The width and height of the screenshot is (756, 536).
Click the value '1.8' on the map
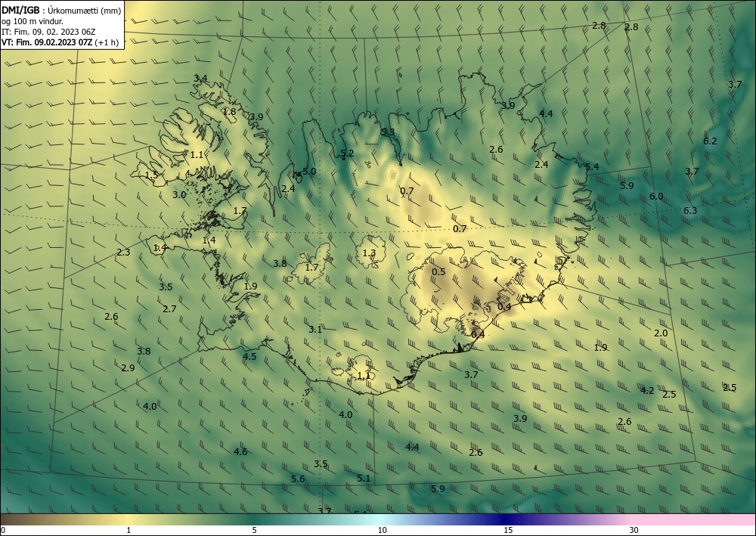click(230, 111)
